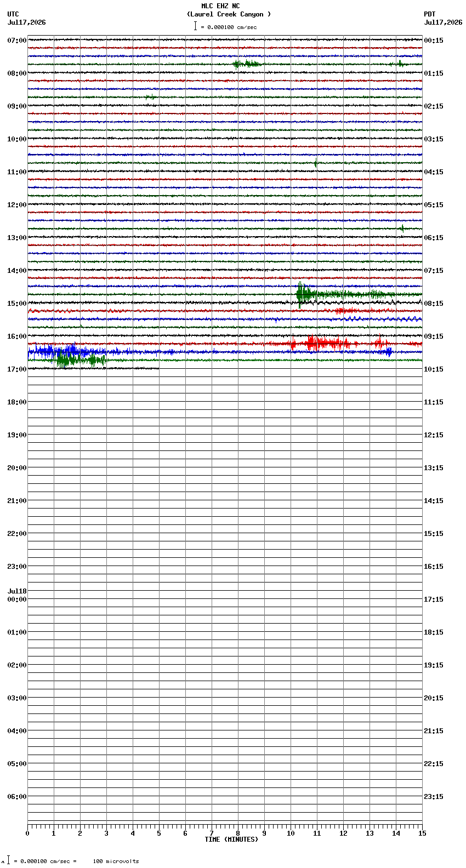Click the '14:00' UTC time label

tap(17, 271)
